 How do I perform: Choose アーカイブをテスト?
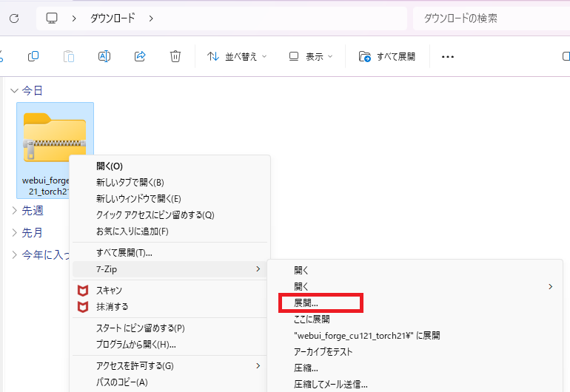coord(415,351)
